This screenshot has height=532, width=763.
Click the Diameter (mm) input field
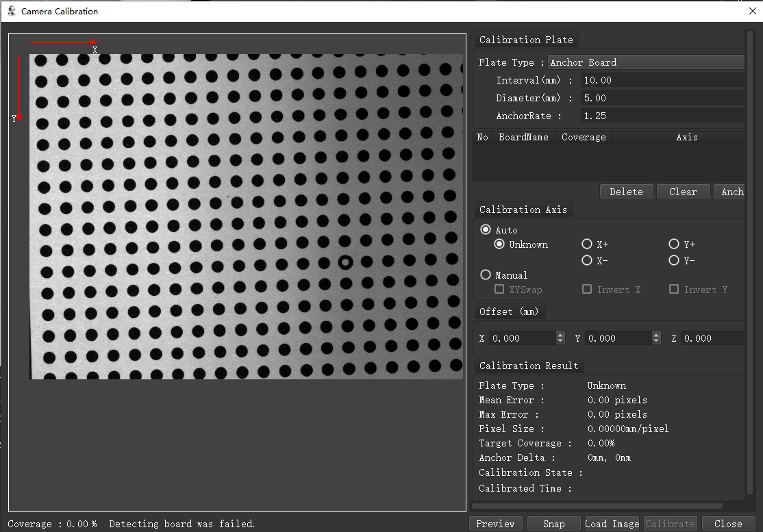661,98
